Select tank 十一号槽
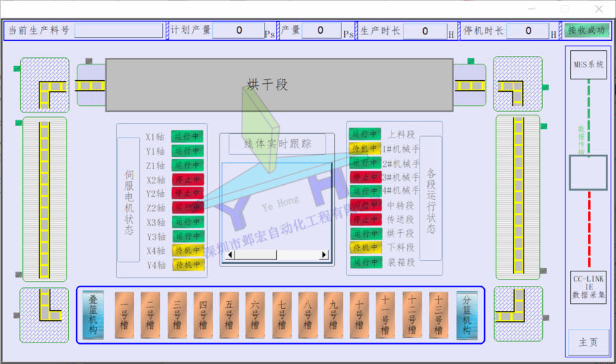 (385, 315)
